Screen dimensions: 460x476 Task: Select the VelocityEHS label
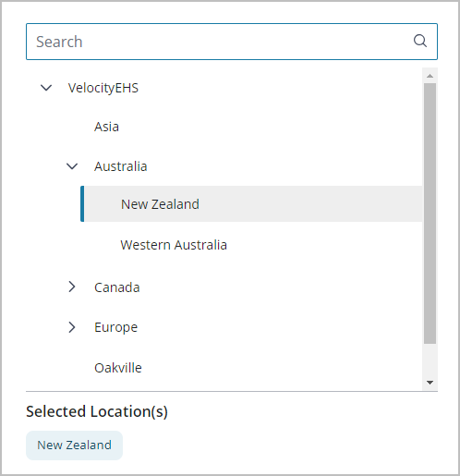pos(103,88)
